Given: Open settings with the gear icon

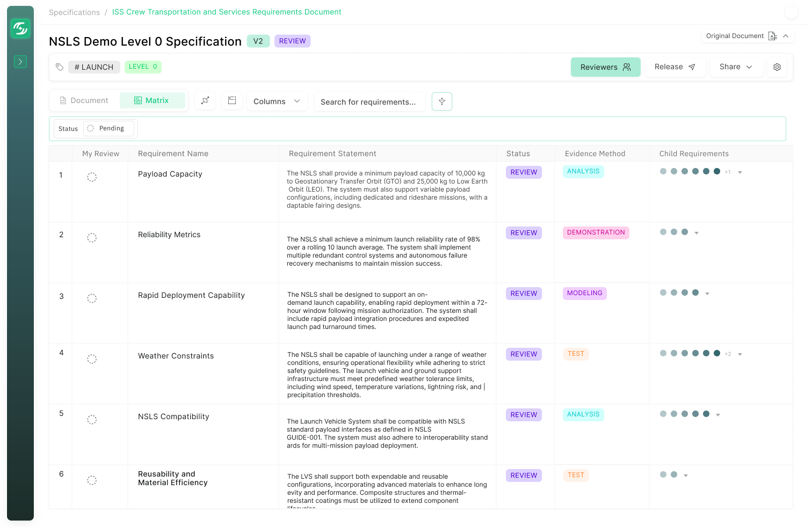Looking at the screenshot, I should point(777,67).
